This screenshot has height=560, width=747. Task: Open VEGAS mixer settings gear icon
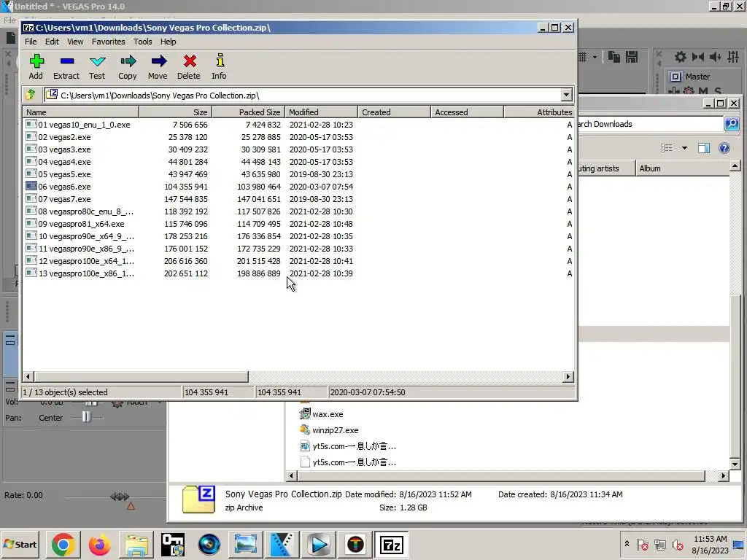[681, 57]
